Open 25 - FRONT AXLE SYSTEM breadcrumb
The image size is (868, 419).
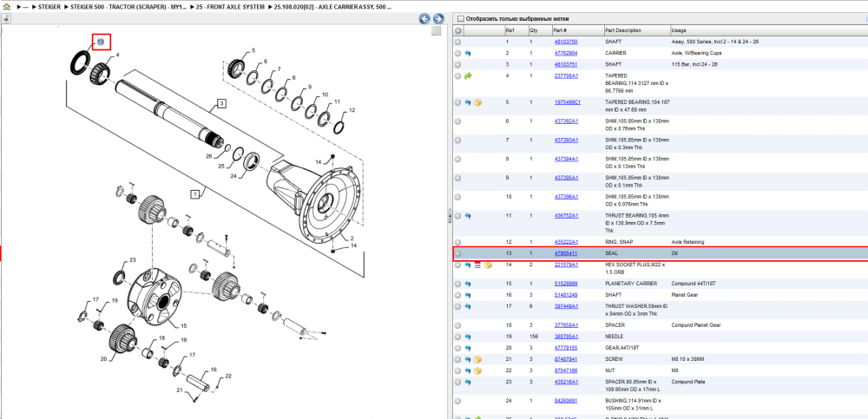coord(230,8)
